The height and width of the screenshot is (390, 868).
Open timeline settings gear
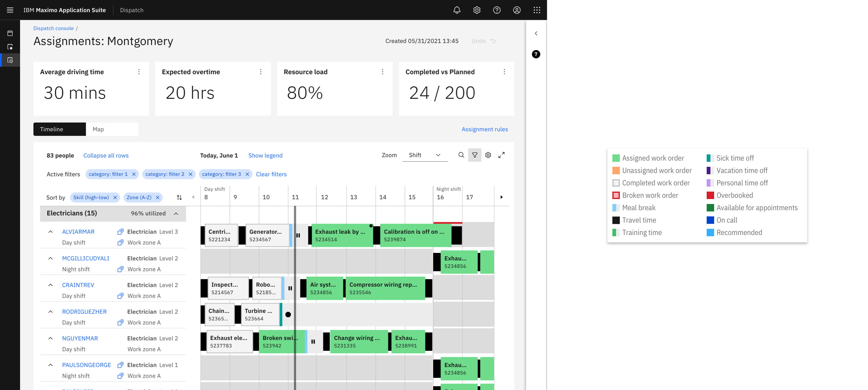[x=488, y=155]
